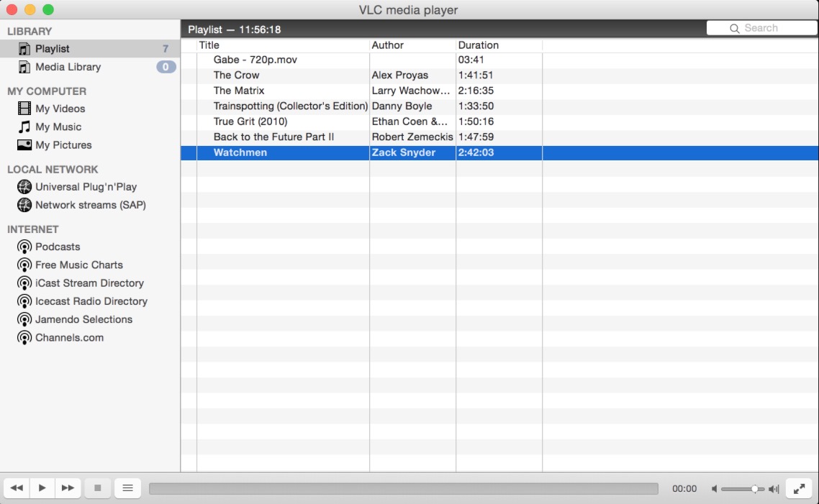Screen dimensions: 819x504
Task: Click into the Search field
Action: tap(762, 28)
